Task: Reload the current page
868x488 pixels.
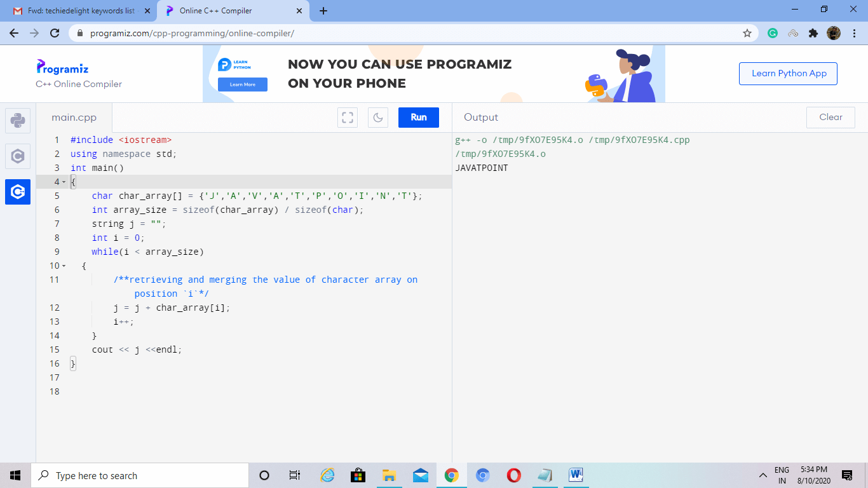Action: 53,33
